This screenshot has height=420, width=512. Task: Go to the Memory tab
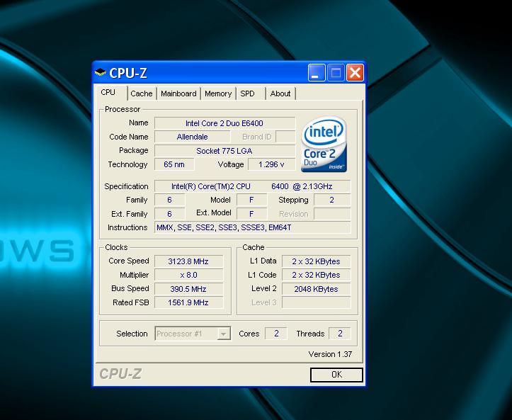pos(218,93)
